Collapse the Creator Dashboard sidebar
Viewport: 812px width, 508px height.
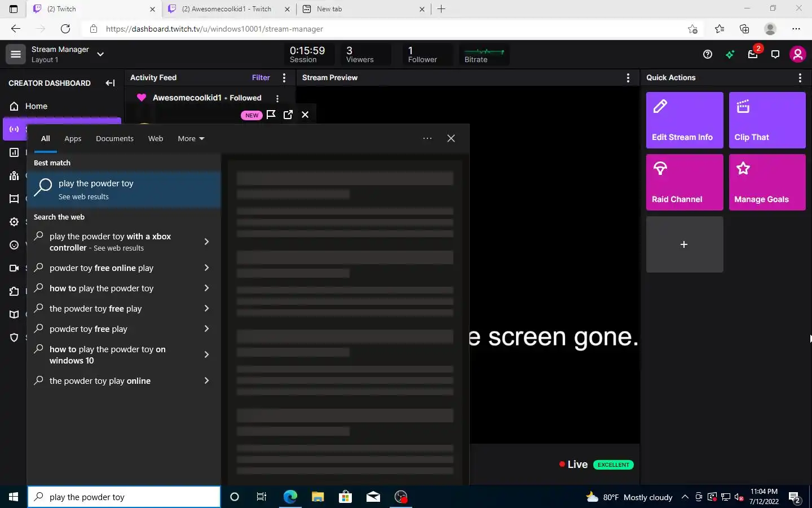[110, 83]
